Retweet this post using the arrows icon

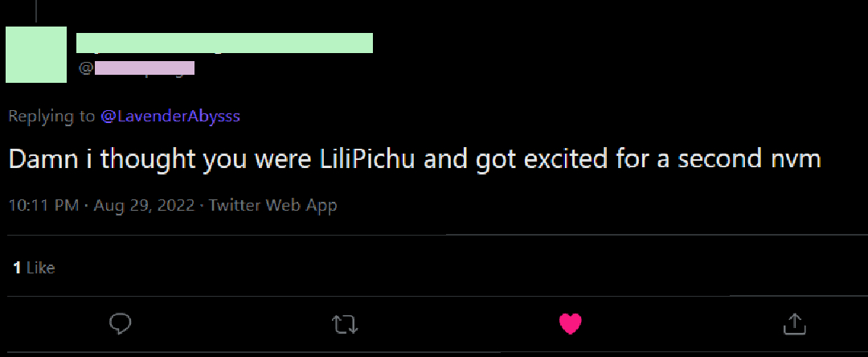(x=345, y=324)
